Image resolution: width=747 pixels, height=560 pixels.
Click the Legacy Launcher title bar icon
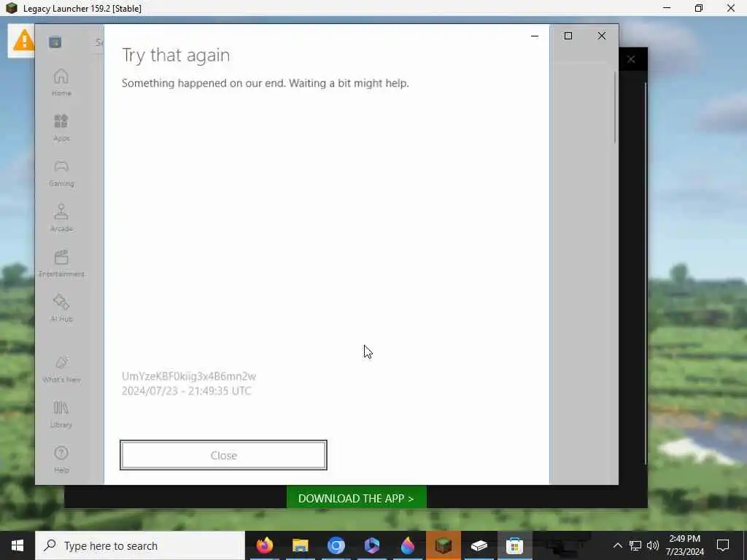click(11, 8)
